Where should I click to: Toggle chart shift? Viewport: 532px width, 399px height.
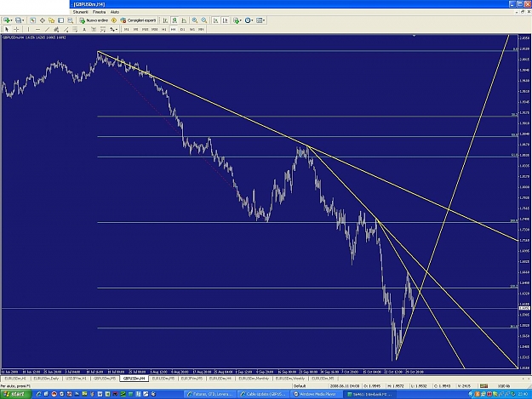coord(225,20)
